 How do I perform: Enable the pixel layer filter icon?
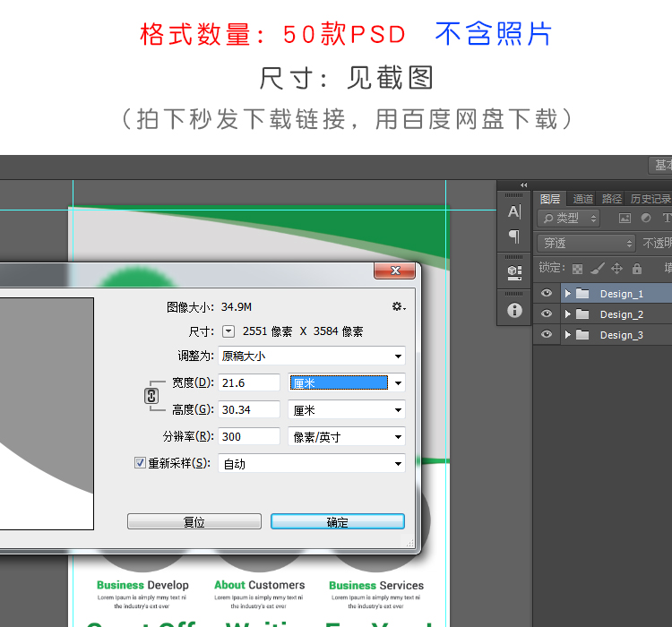[x=625, y=218]
